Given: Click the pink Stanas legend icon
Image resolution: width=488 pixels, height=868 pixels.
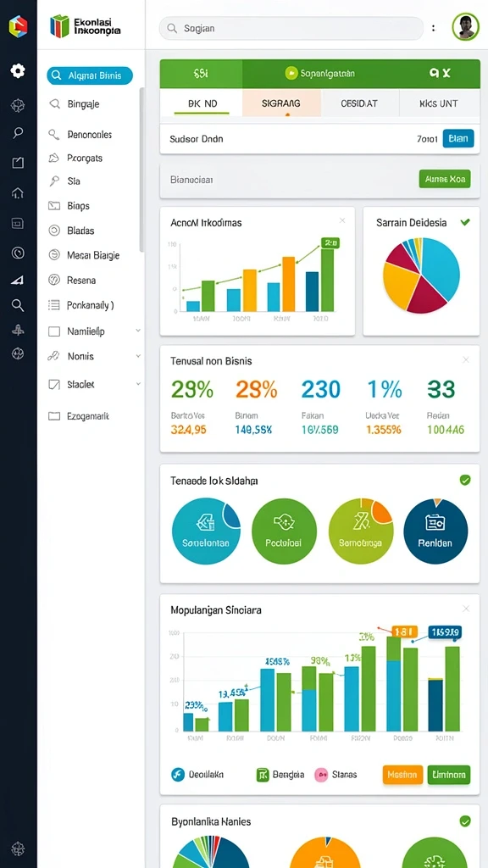Looking at the screenshot, I should [321, 775].
